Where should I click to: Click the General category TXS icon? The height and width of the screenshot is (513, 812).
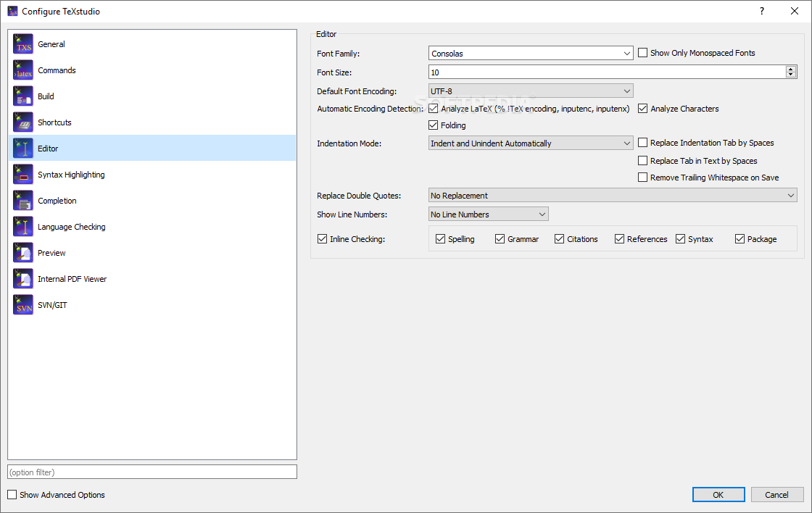(x=23, y=44)
